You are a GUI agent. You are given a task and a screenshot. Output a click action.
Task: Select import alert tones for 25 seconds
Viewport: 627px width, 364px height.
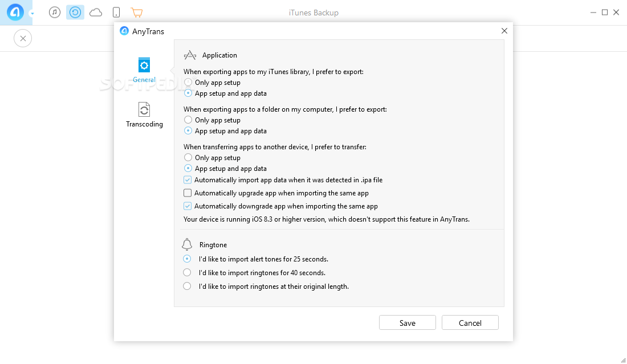(187, 259)
